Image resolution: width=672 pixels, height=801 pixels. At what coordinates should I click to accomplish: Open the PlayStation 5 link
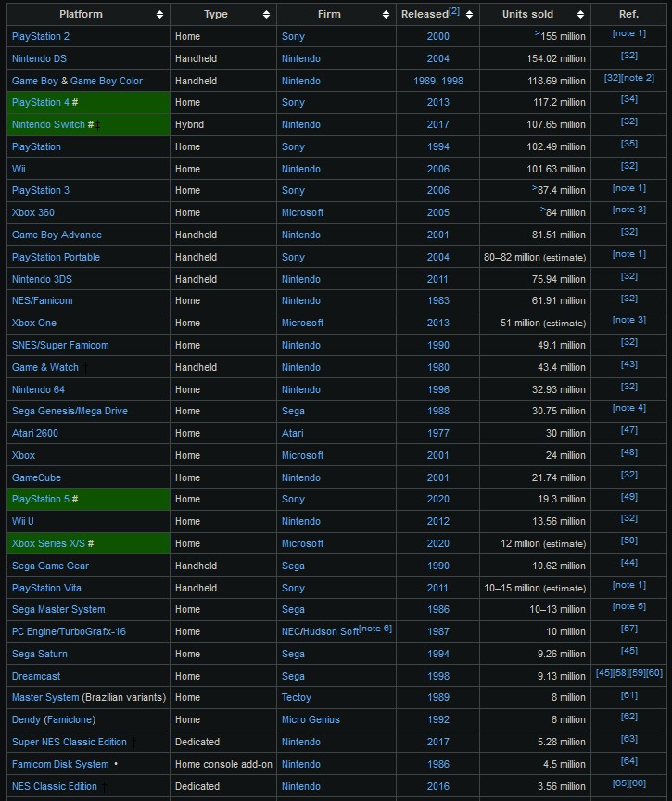(41, 499)
